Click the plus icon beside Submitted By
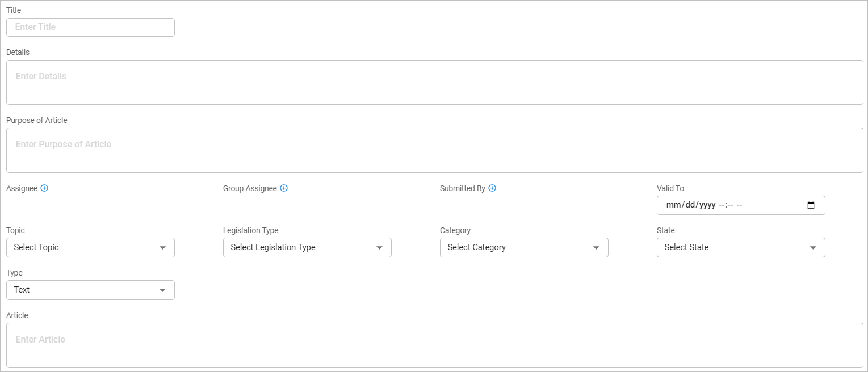Viewport: 868px width, 372px height. (492, 188)
